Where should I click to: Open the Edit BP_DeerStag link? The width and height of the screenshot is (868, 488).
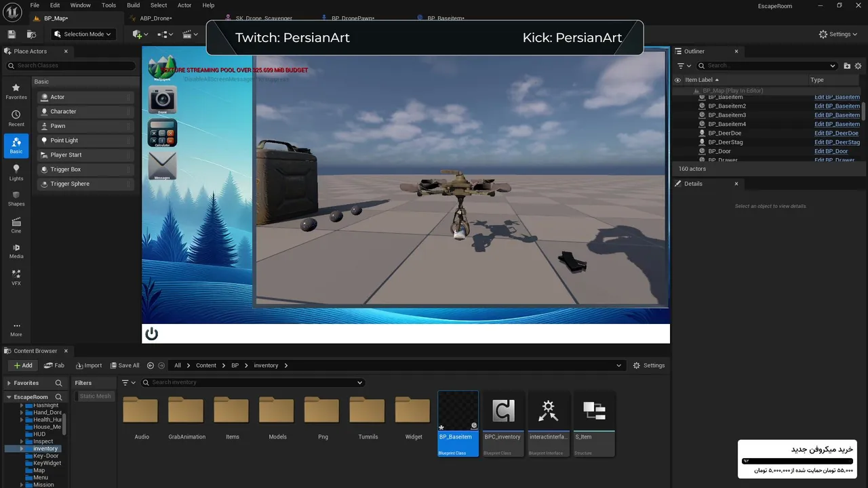837,142
